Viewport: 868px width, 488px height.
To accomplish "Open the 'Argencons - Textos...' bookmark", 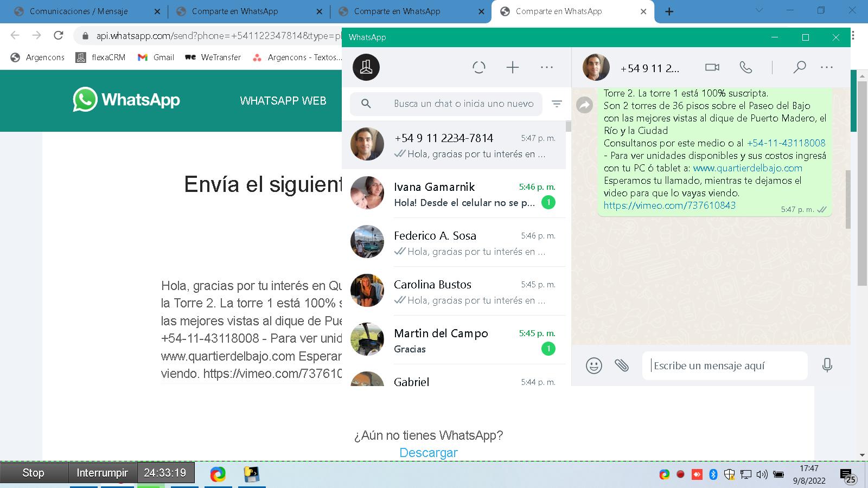I will click(297, 57).
